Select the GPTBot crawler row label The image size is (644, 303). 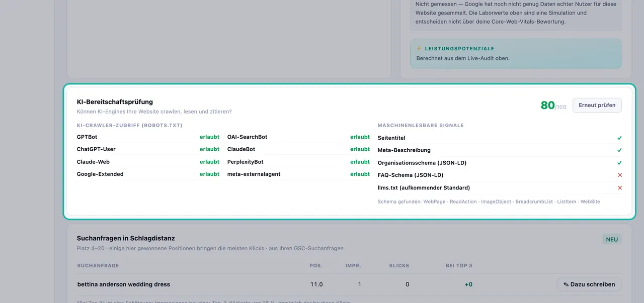click(x=87, y=137)
